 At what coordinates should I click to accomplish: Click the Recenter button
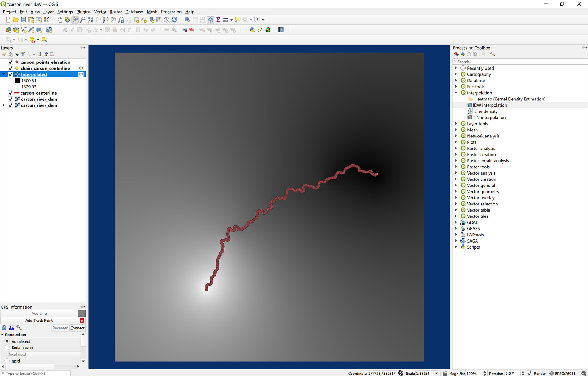point(60,328)
